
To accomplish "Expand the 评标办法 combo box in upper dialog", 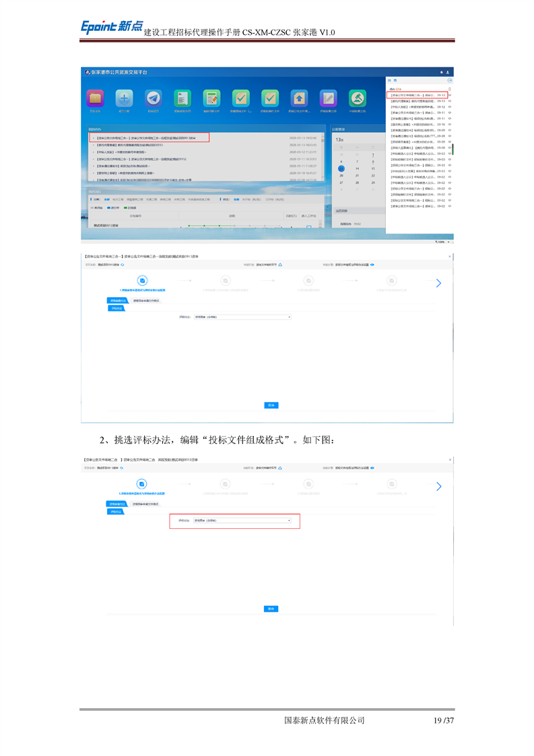I will [242, 316].
